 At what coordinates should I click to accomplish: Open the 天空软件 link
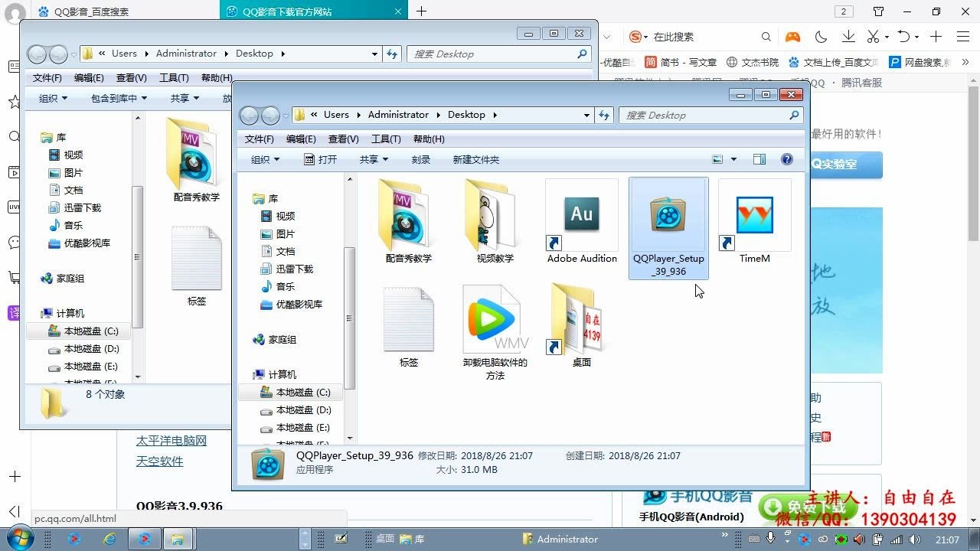click(160, 461)
